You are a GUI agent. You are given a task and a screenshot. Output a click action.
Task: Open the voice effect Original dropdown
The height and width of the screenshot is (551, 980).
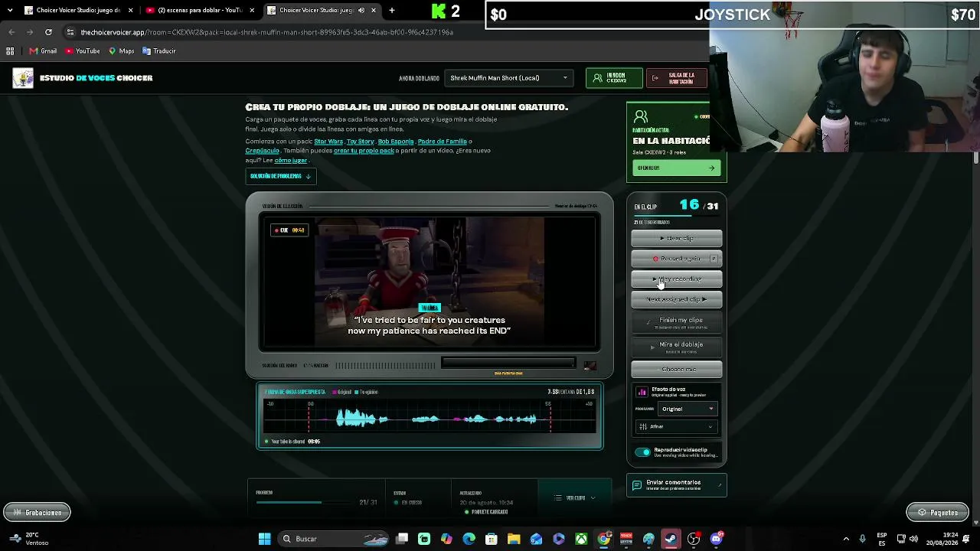tap(687, 409)
